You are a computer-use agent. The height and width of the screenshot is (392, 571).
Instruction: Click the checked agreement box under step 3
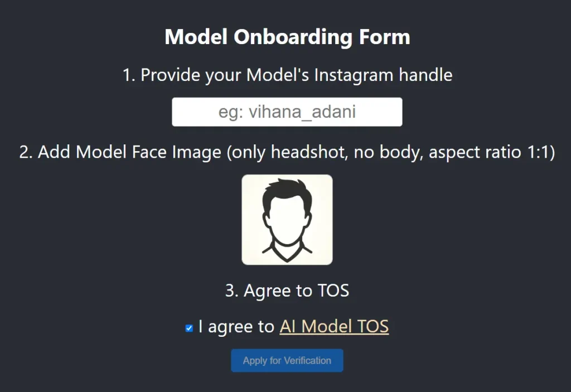188,327
